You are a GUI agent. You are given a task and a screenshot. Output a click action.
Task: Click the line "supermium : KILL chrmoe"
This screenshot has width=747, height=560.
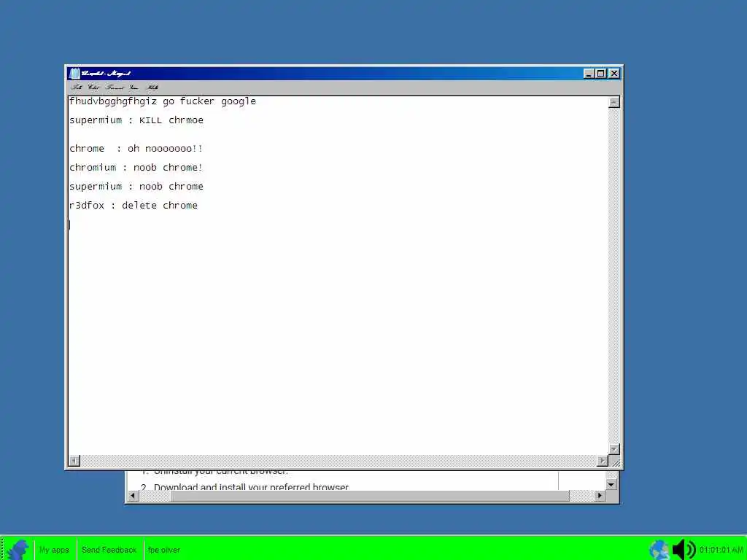click(x=136, y=120)
